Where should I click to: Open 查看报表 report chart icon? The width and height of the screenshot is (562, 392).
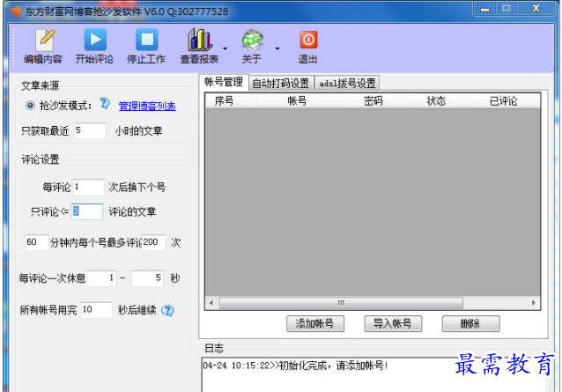click(x=199, y=46)
